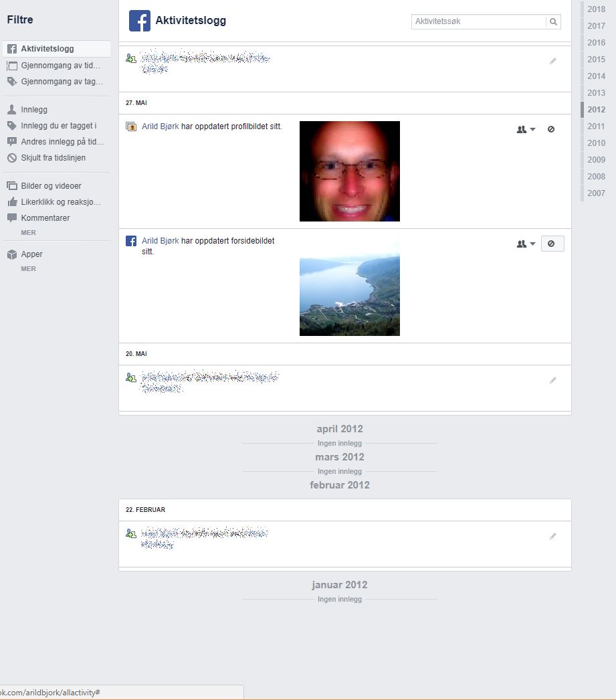Viewport: 616px width, 700px height.
Task: Click the Aktivitetssøk search field
Action: [479, 21]
